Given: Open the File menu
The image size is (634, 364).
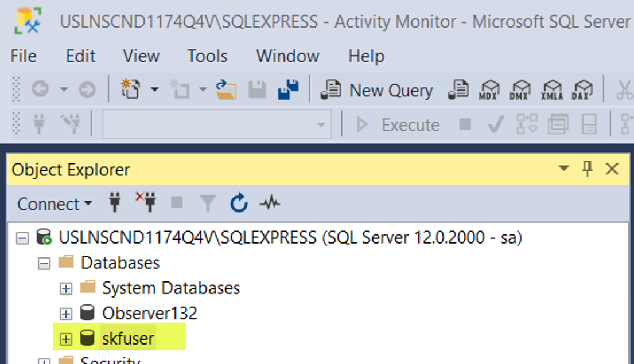Looking at the screenshot, I should click(24, 56).
